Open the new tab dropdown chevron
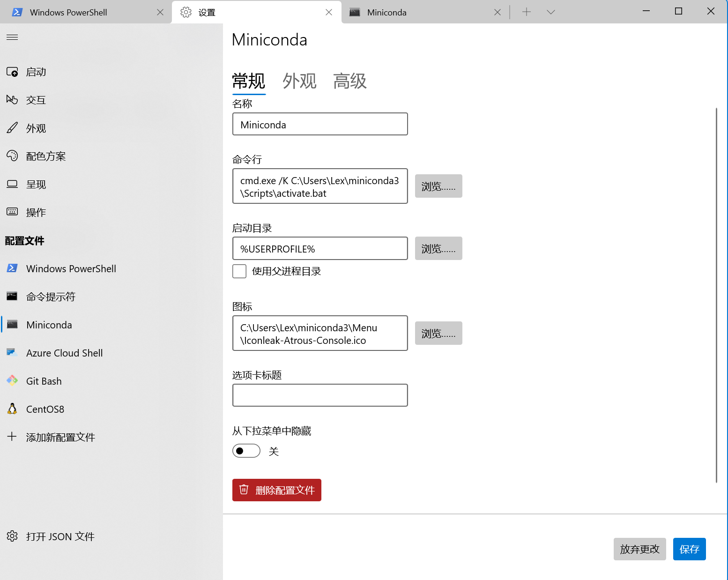The width and height of the screenshot is (728, 580). pos(550,12)
